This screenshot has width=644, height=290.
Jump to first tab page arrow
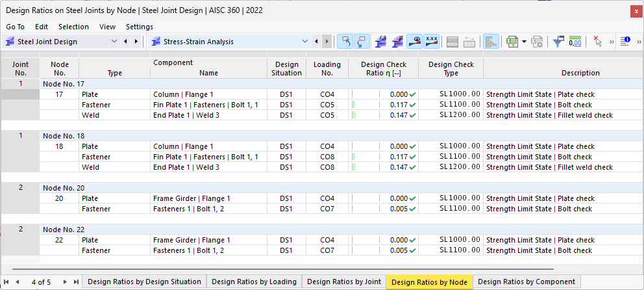[6, 282]
